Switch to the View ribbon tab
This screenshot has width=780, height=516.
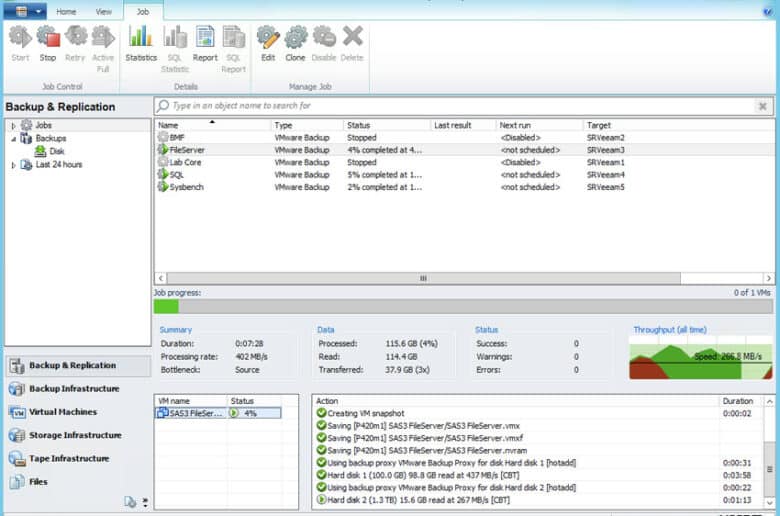[x=103, y=11]
